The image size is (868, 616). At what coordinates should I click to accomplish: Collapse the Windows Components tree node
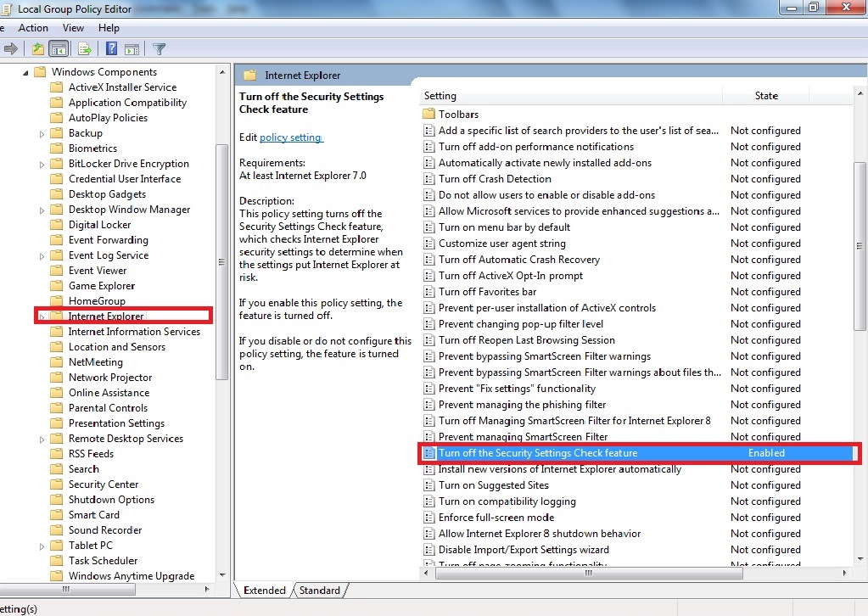click(x=25, y=72)
